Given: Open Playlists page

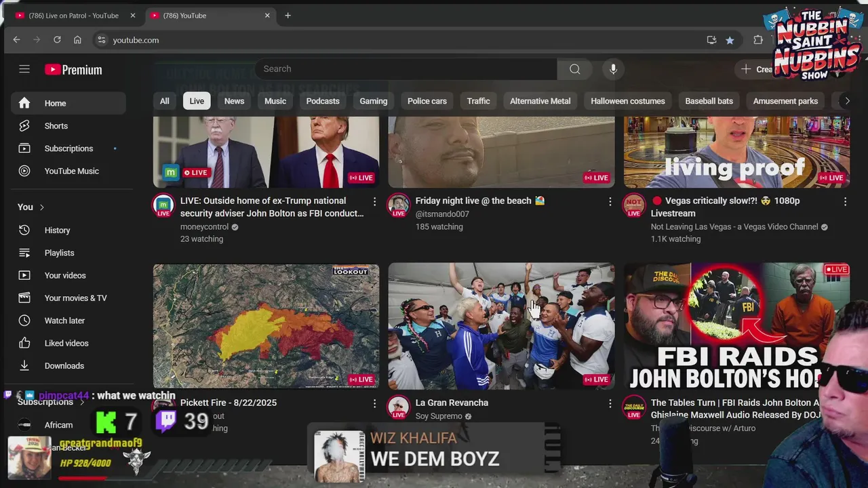Looking at the screenshot, I should pyautogui.click(x=68, y=253).
